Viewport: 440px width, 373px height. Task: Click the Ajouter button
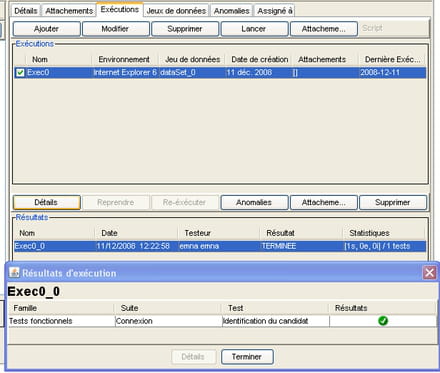click(x=46, y=29)
